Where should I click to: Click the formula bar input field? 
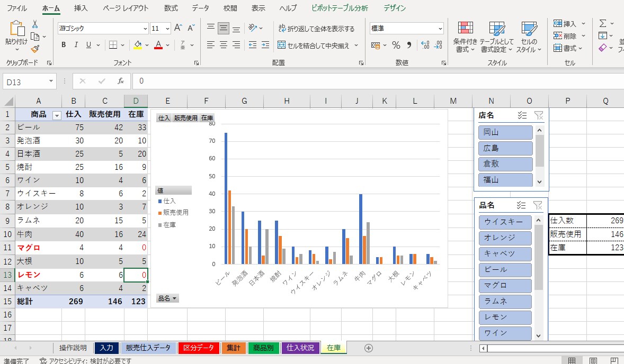(378, 81)
